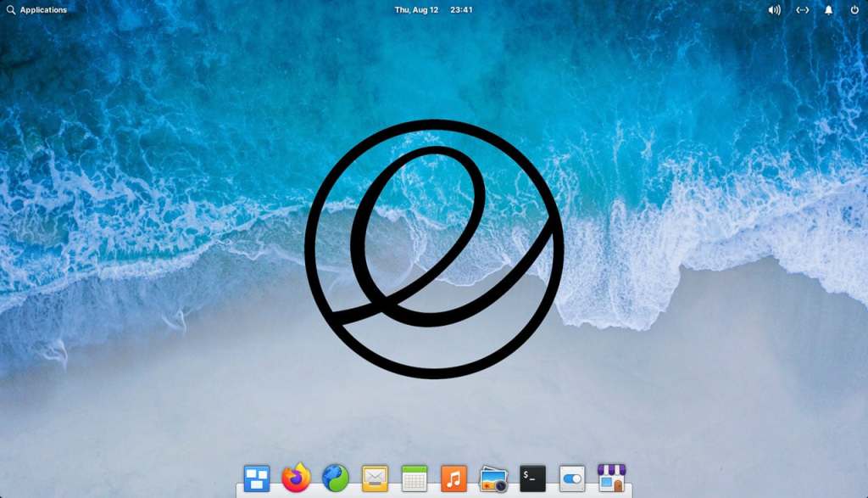Open the Mail application
Viewport: 868px width, 498px height.
(x=373, y=479)
